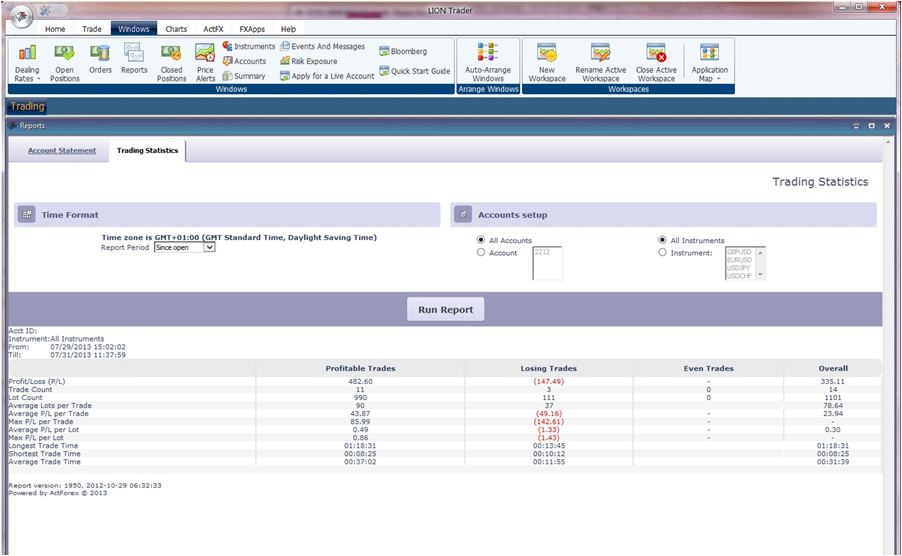Select EURUSD in the instrument list
The image size is (902, 556).
tap(739, 260)
